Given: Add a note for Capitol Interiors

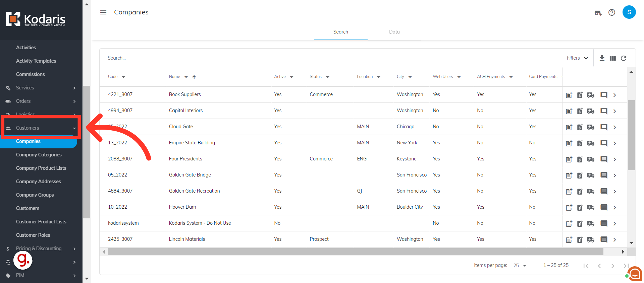Looking at the screenshot, I should point(569,111).
